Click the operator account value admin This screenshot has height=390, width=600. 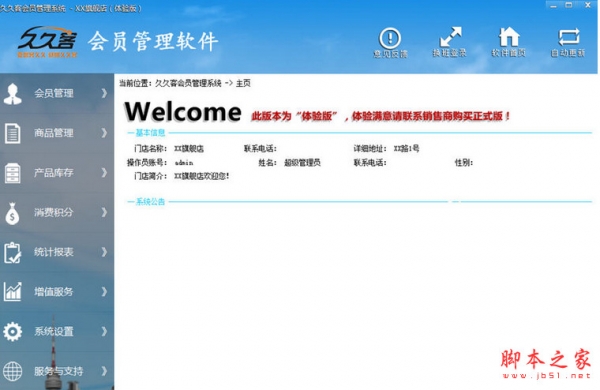pos(184,163)
